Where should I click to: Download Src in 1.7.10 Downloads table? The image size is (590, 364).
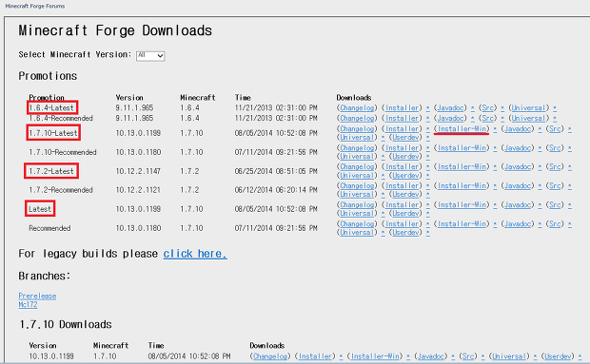[x=467, y=356]
